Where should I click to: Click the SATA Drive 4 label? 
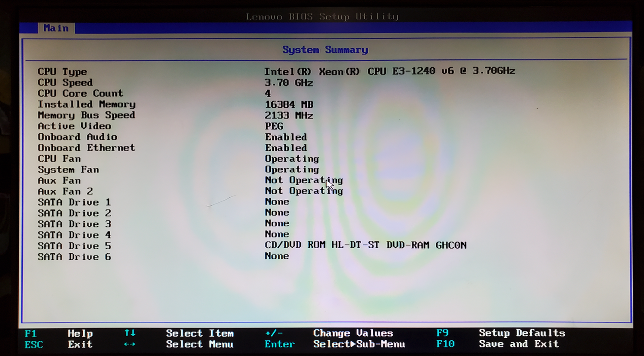coord(74,235)
